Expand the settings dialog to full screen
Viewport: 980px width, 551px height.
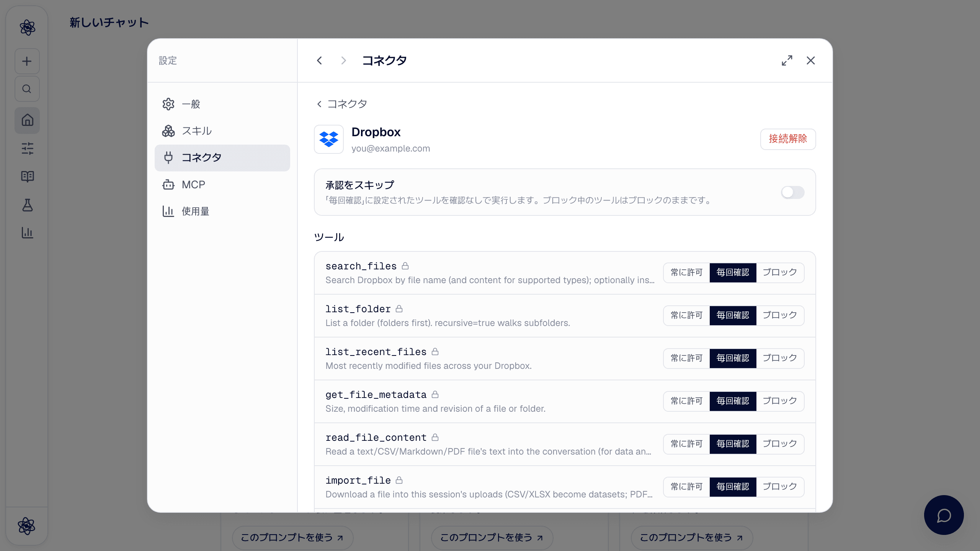[x=787, y=60]
